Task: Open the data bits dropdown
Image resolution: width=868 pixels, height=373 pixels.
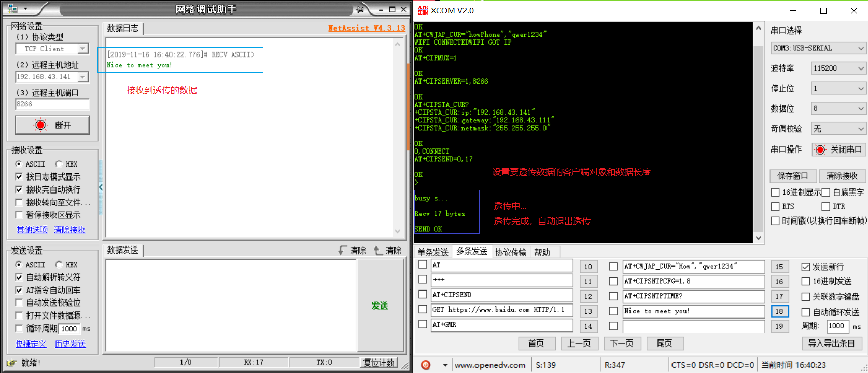Action: [860, 109]
